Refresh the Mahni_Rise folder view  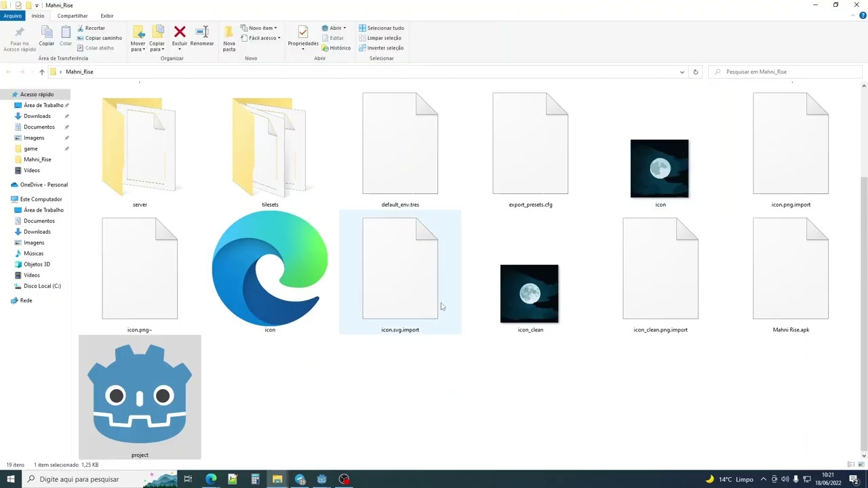(695, 72)
